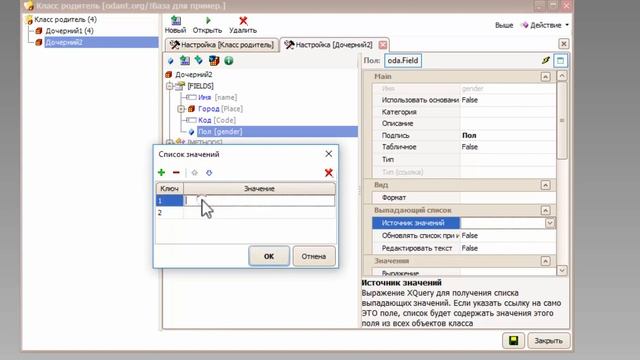Select key cell 2 in list
The width and height of the screenshot is (640, 360).
click(x=169, y=213)
